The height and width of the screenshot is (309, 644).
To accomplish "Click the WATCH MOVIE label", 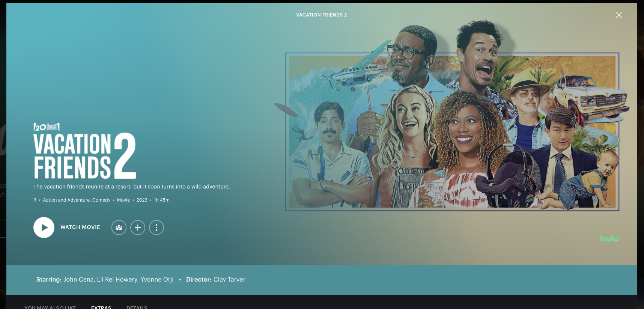I will pyautogui.click(x=80, y=228).
